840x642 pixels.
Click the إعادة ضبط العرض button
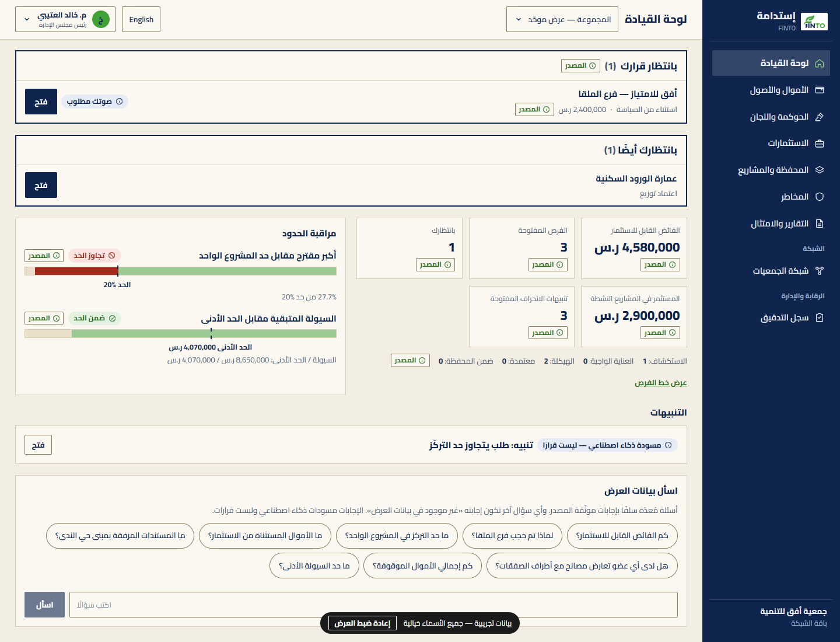coord(362,623)
